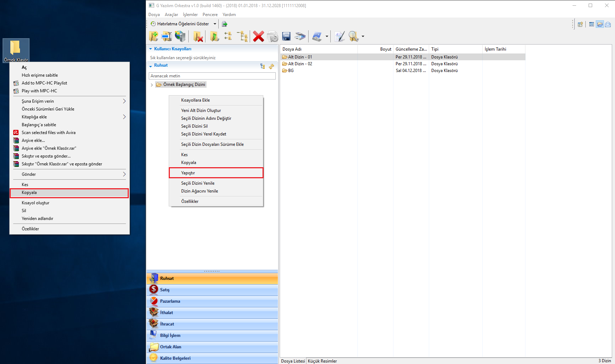Switch to Küçük Resimler view tab
615x364 pixels.
[x=322, y=361]
